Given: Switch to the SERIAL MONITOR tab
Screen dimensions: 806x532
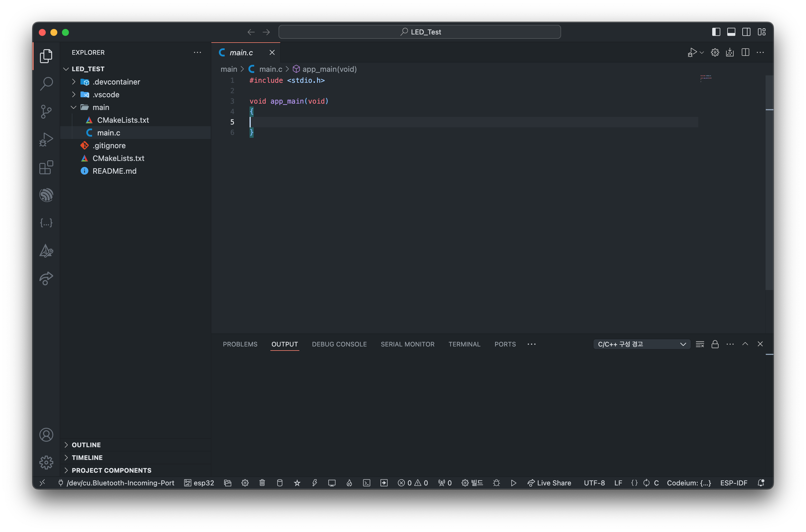Looking at the screenshot, I should coord(407,344).
